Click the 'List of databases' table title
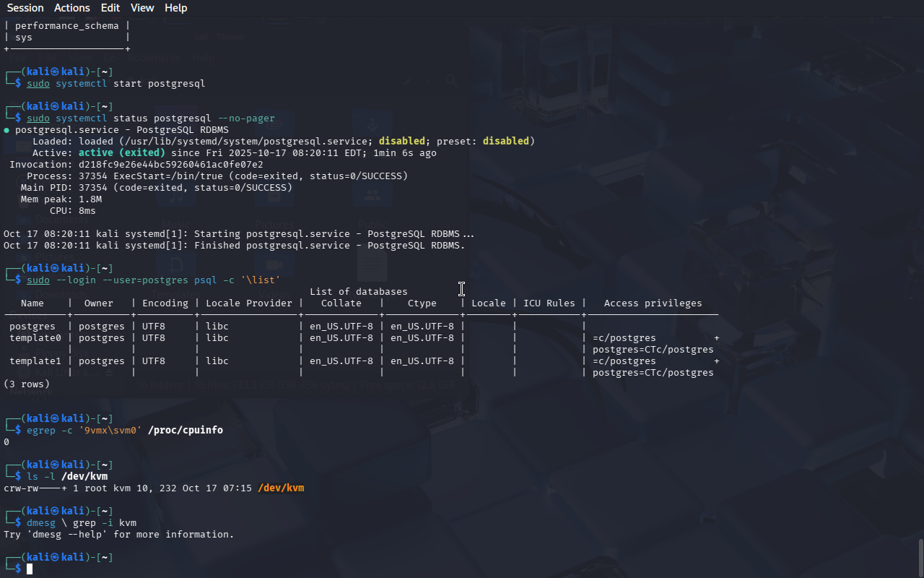924x578 pixels. point(358,292)
